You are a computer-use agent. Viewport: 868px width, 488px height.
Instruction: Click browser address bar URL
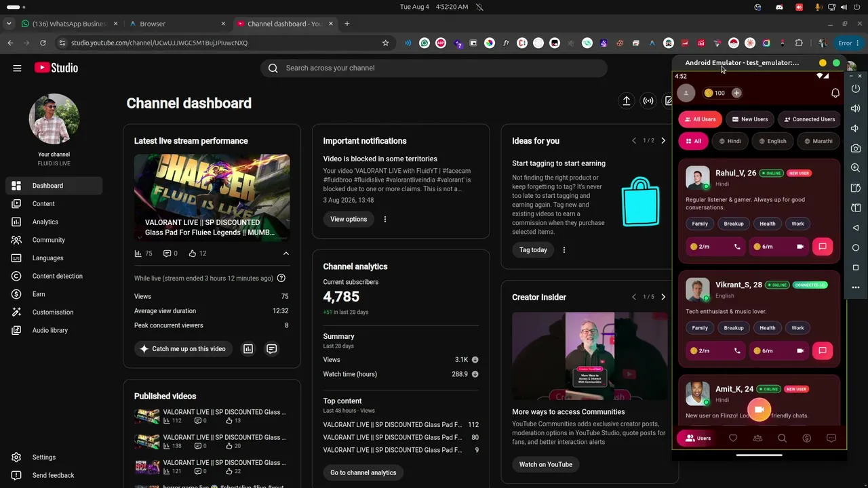(159, 43)
